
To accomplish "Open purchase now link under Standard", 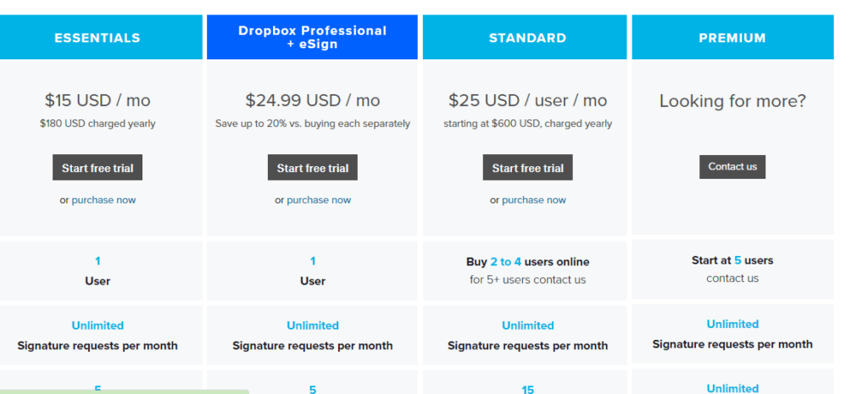I will point(534,200).
